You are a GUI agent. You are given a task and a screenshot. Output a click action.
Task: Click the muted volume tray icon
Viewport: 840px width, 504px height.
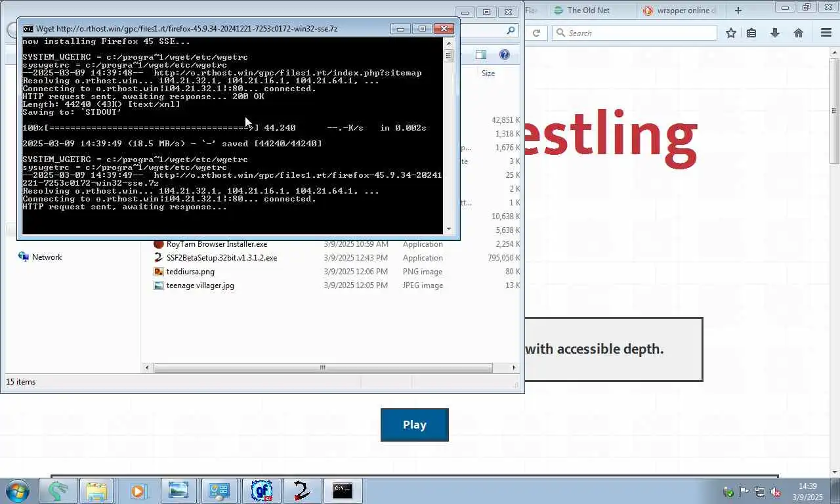(776, 492)
